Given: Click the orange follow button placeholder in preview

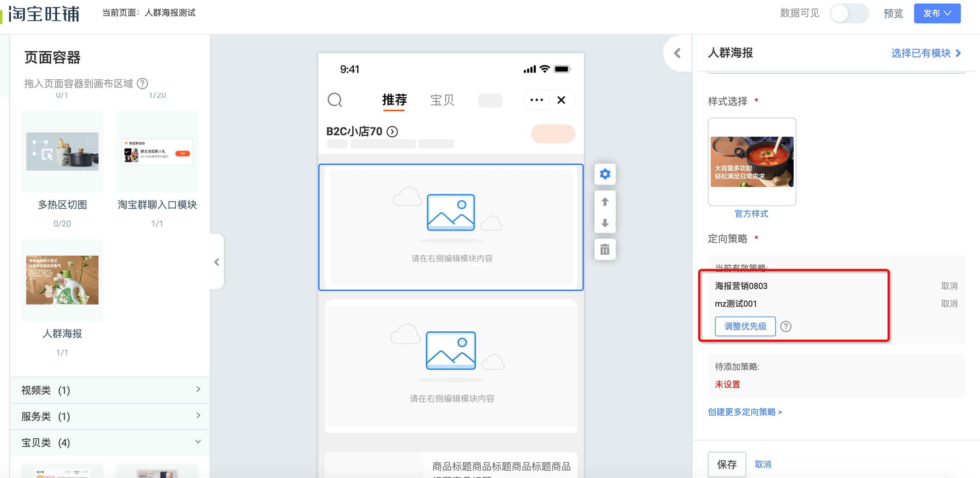Looking at the screenshot, I should pos(553,134).
